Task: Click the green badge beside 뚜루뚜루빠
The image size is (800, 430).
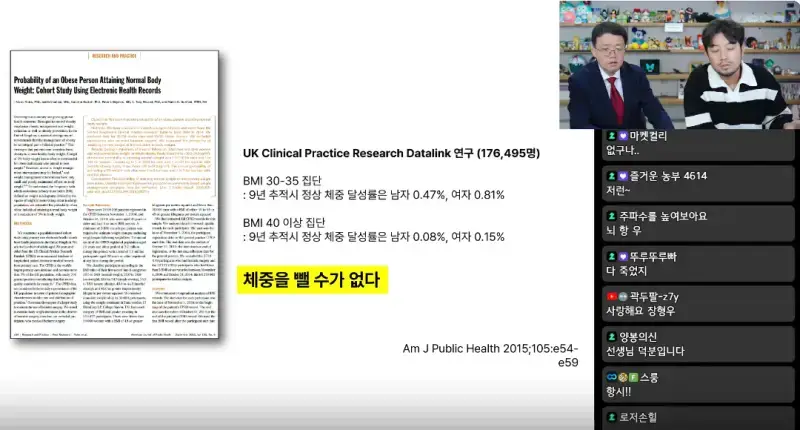Action: 611,256
